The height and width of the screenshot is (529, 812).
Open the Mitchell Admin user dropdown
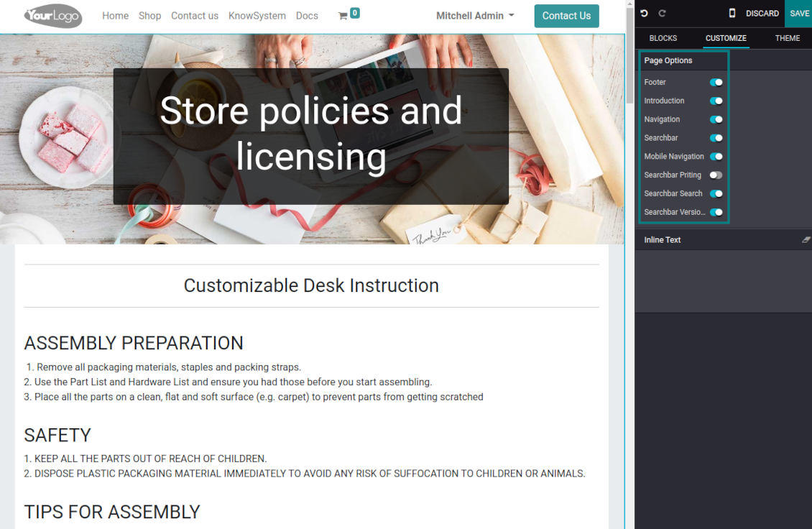coord(475,16)
